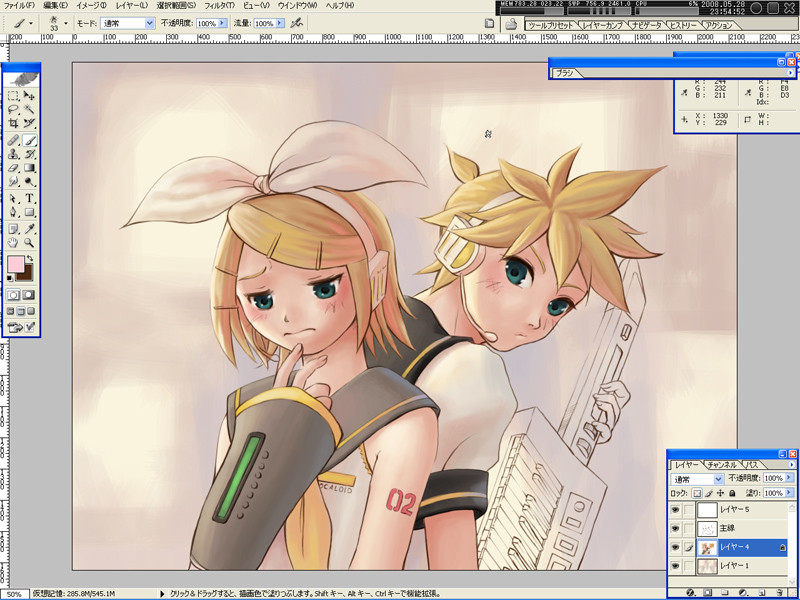This screenshot has width=800, height=600.
Task: Hide レイヤー 5 with its eye icon
Action: point(675,510)
